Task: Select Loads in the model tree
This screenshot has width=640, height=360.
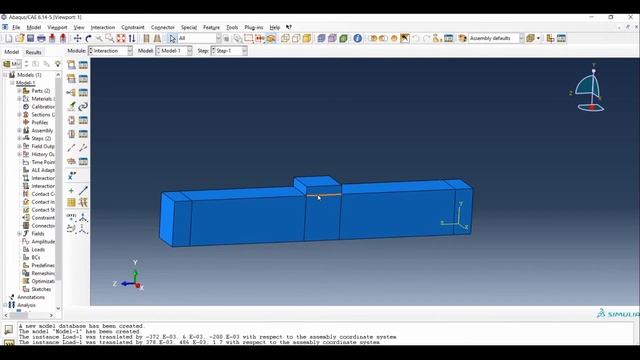Action: (38, 249)
